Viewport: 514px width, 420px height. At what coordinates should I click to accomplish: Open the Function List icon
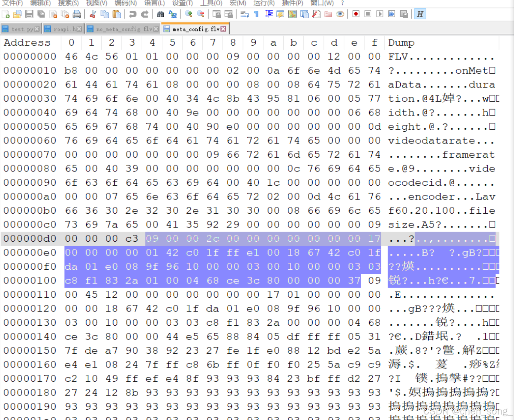tap(316, 14)
